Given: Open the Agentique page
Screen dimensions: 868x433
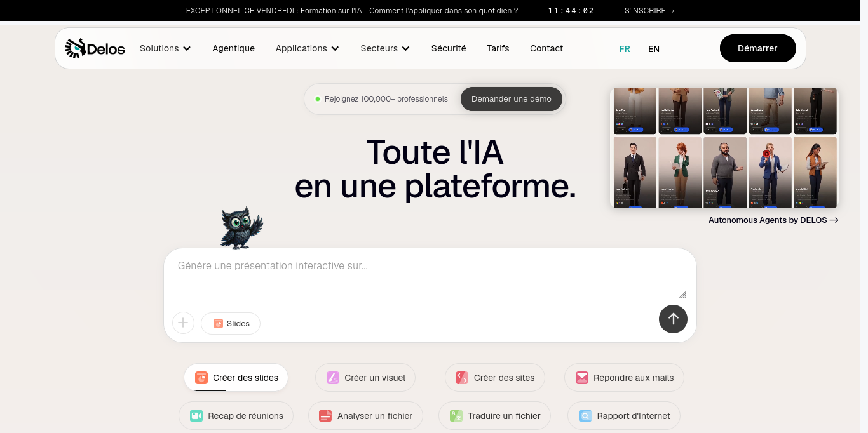Looking at the screenshot, I should (x=233, y=48).
